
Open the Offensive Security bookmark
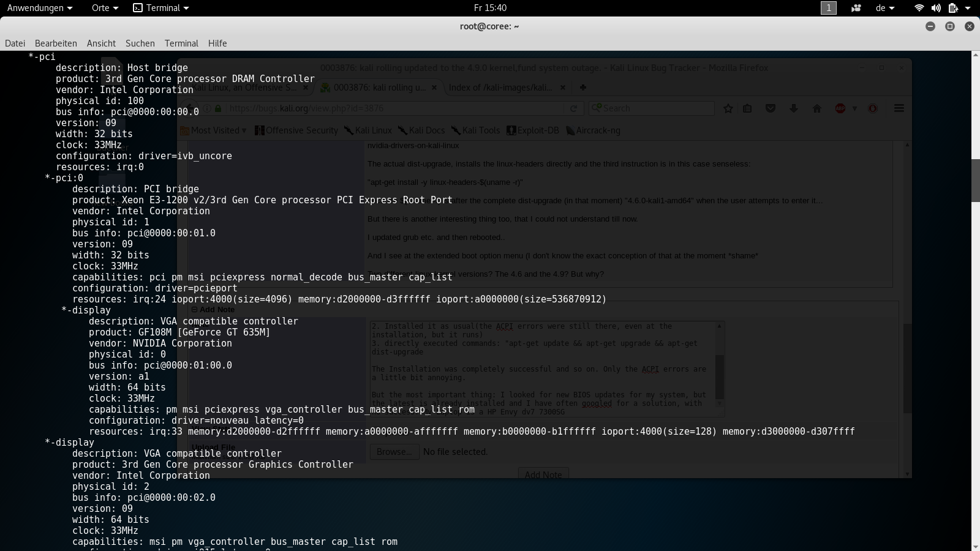click(x=296, y=130)
